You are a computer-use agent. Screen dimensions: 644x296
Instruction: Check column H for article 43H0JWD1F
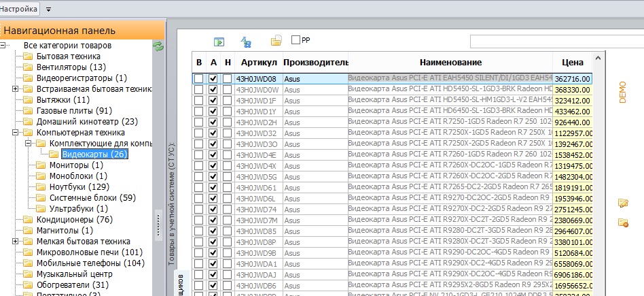(228, 101)
